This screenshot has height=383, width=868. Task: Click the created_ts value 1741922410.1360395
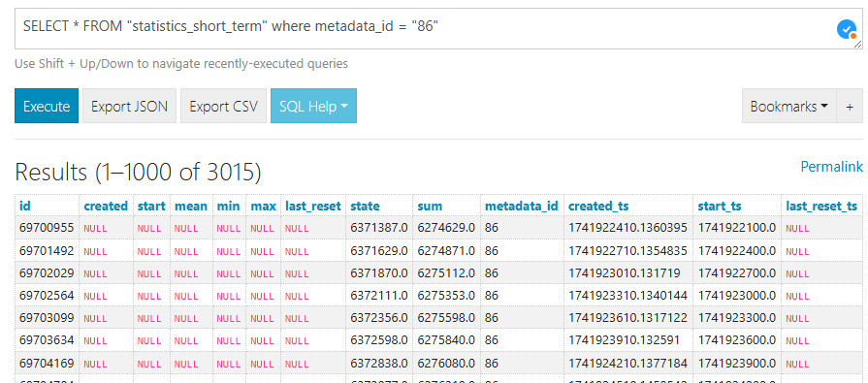(x=627, y=228)
